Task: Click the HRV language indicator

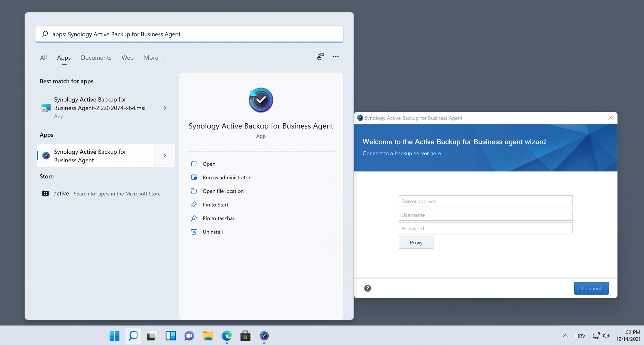Action: tap(580, 336)
